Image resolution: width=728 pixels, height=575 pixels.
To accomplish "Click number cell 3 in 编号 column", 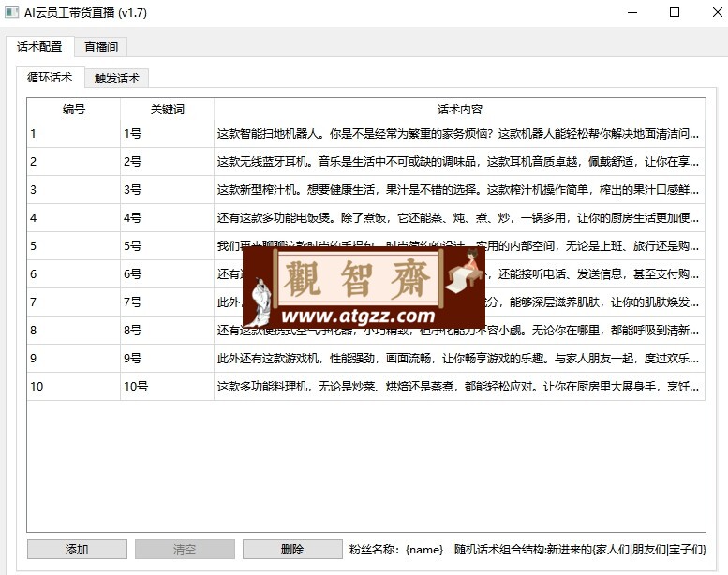I will click(x=74, y=190).
